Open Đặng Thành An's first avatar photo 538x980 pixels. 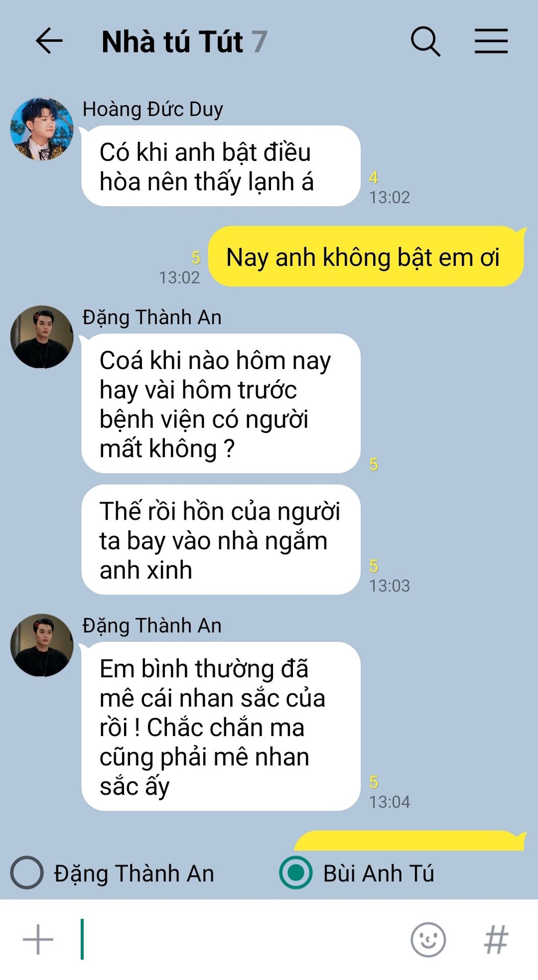(42, 337)
